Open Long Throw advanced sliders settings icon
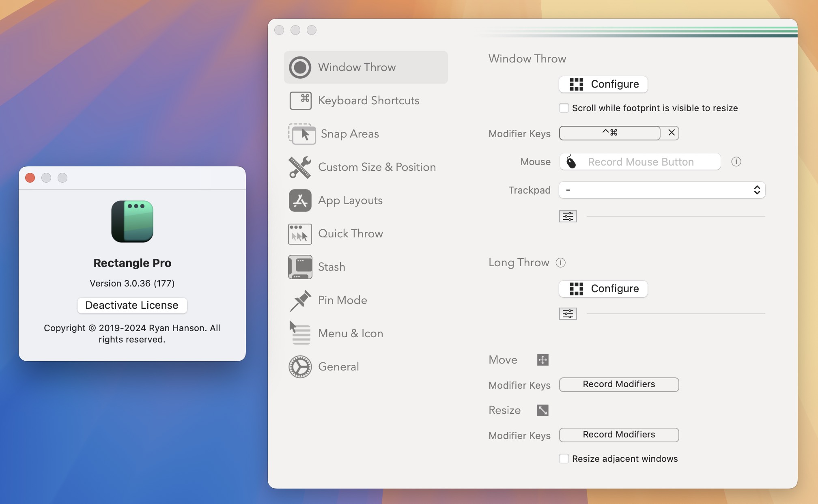The height and width of the screenshot is (504, 818). tap(568, 314)
